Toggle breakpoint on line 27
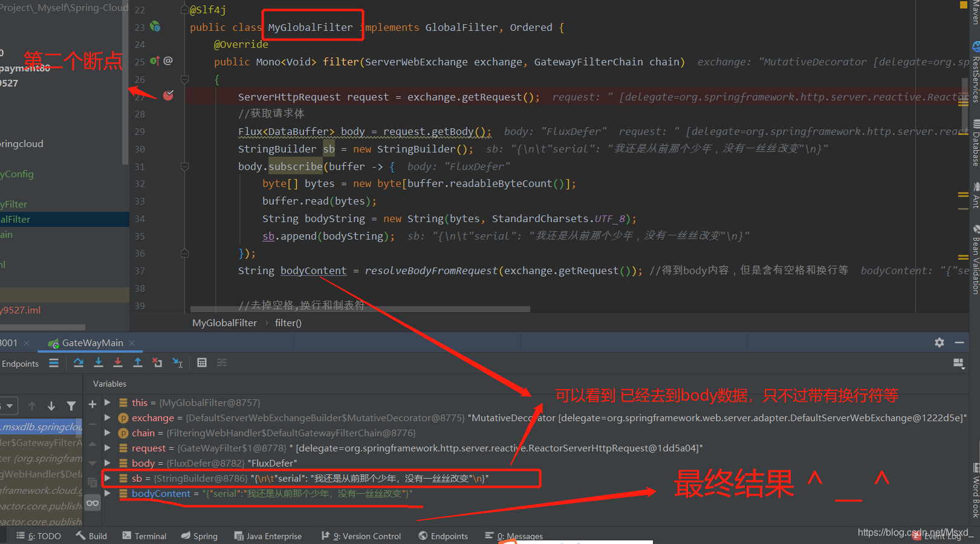The height and width of the screenshot is (544, 980). 168,96
